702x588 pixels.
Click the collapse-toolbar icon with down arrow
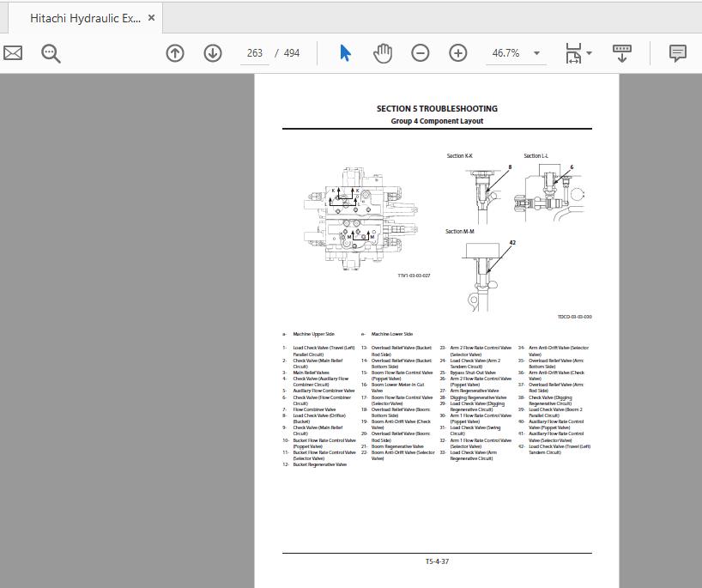621,52
